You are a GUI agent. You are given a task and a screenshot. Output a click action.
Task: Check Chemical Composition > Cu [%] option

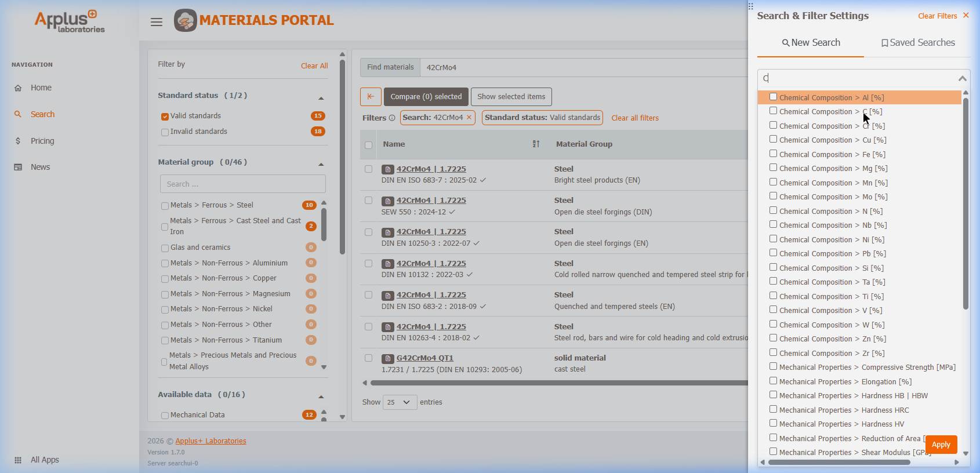click(x=773, y=140)
